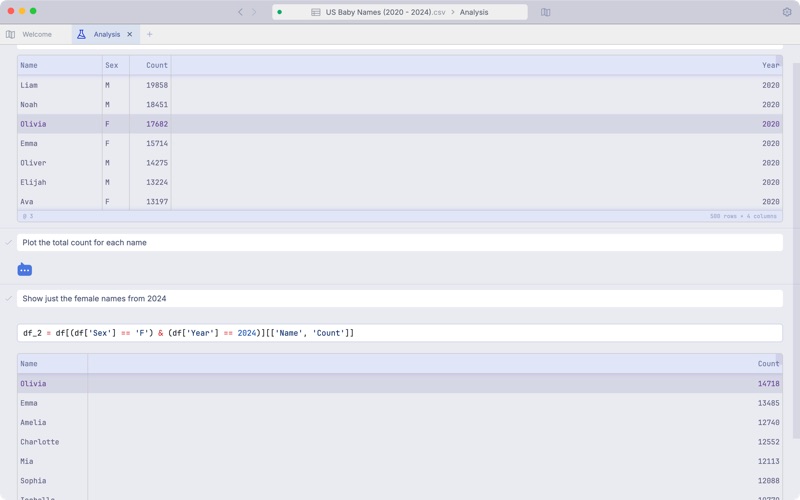Image resolution: width=800 pixels, height=500 pixels.
Task: Click the count cell 13197
Action: click(157, 202)
